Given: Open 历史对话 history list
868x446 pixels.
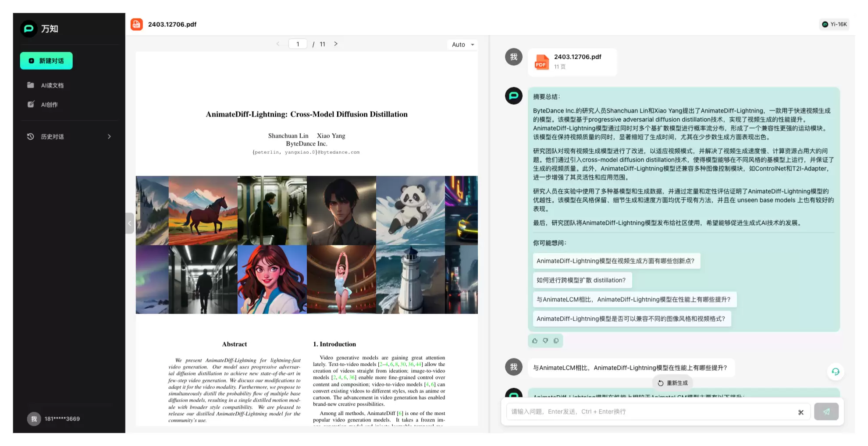Looking at the screenshot, I should click(x=69, y=137).
